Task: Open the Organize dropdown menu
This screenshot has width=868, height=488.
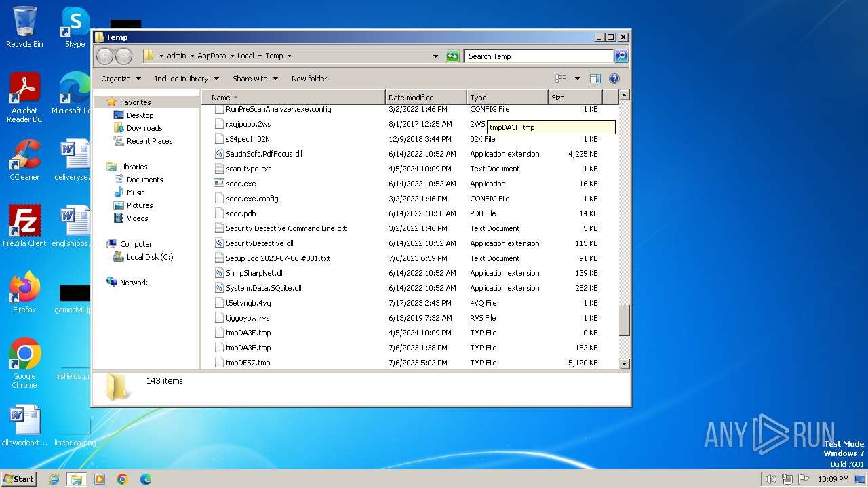Action: tap(121, 79)
